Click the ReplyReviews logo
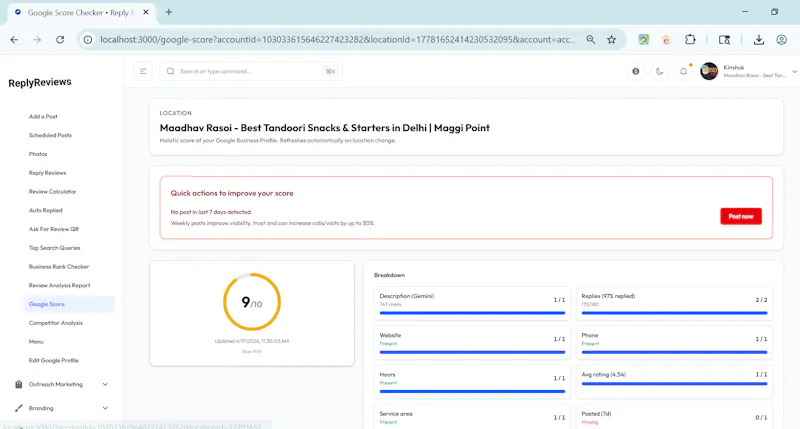 [40, 82]
